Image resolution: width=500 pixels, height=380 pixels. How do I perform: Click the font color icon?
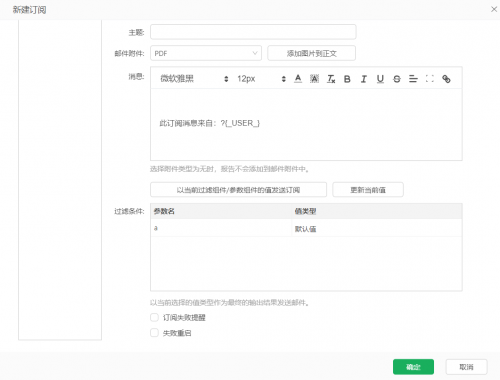click(x=298, y=79)
